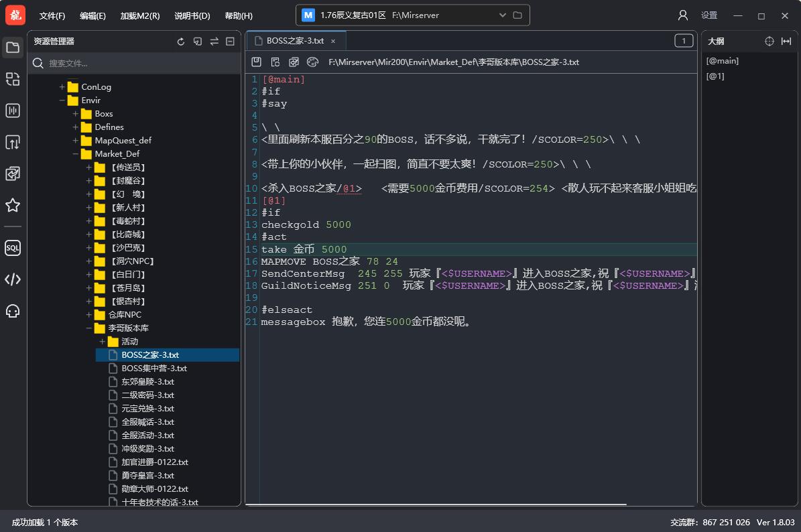
Task: Jump to [@1] in the outline
Action: pos(715,76)
